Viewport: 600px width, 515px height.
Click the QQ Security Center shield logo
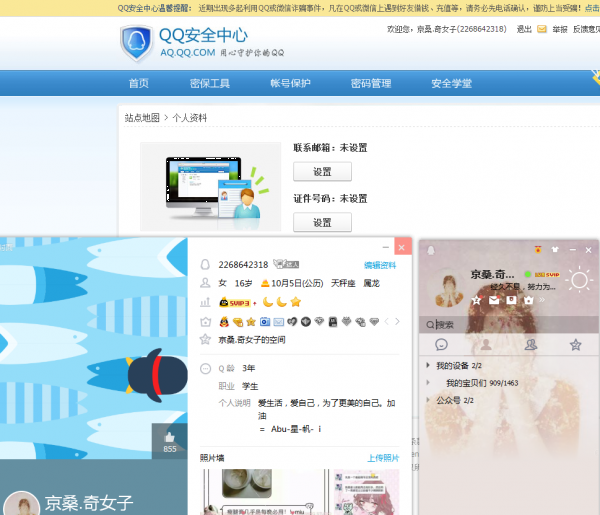[x=136, y=43]
